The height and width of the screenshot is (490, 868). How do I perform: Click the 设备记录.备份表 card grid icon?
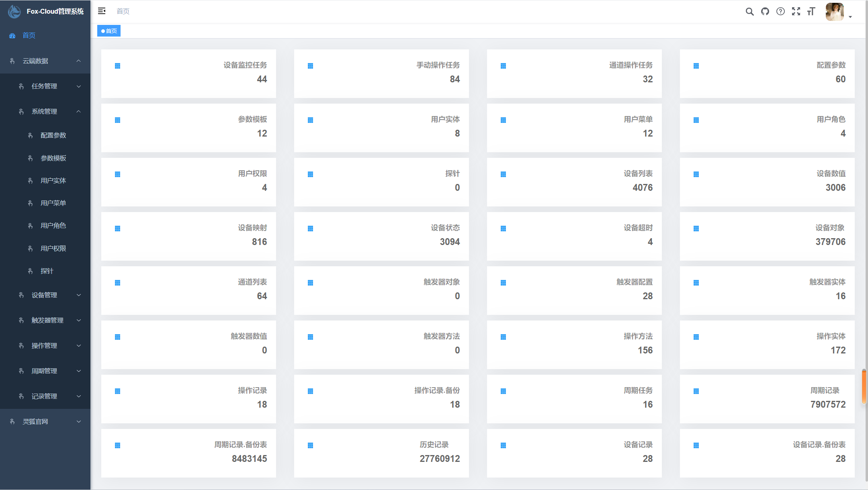[x=696, y=445]
